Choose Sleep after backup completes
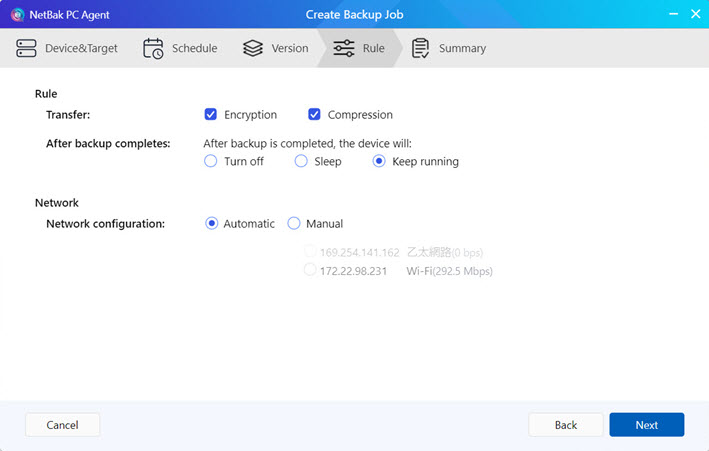709x451 pixels. click(301, 161)
